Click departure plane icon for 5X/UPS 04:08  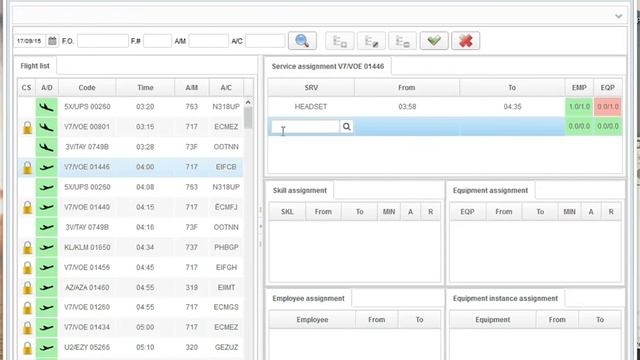[x=47, y=187]
